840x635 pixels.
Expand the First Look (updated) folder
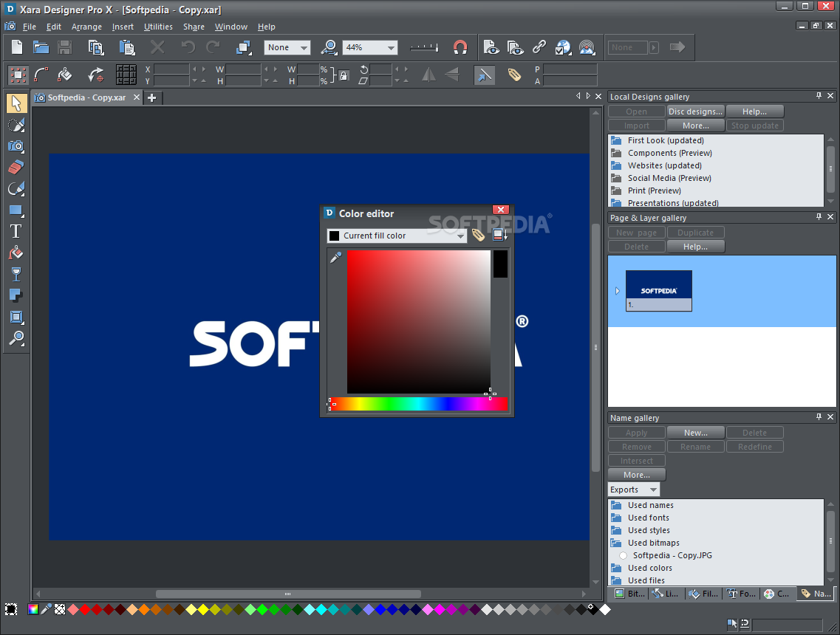point(617,140)
